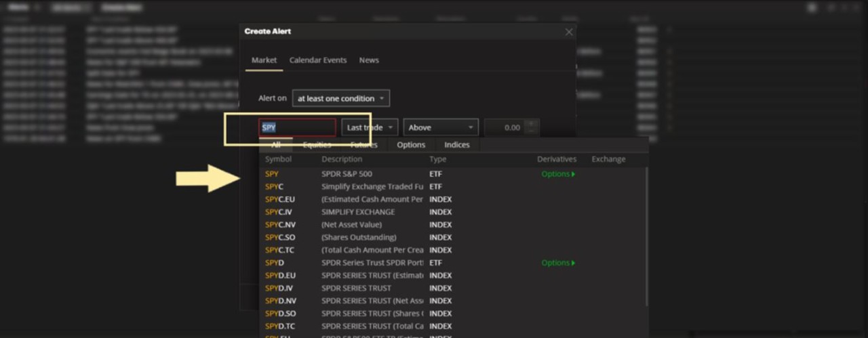Close the Create Alert dialog
Image resolution: width=868 pixels, height=338 pixels.
click(x=569, y=32)
